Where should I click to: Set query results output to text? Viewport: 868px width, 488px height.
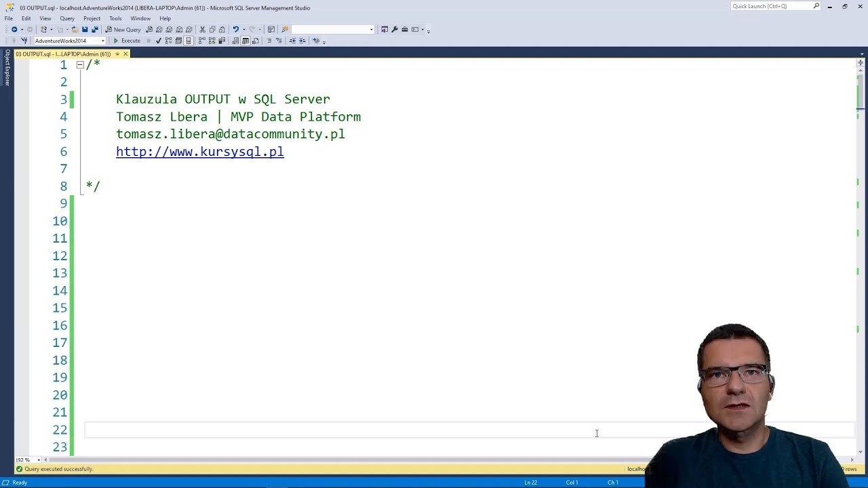234,41
